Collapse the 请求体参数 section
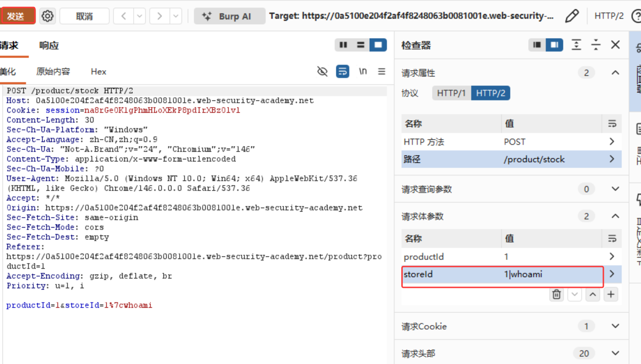641x364 pixels. [615, 216]
